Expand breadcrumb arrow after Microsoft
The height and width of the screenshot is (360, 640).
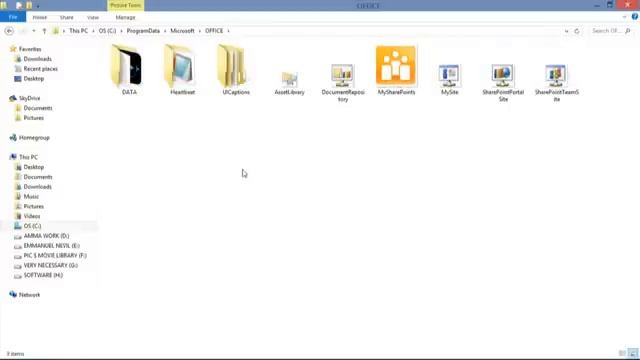(200, 31)
